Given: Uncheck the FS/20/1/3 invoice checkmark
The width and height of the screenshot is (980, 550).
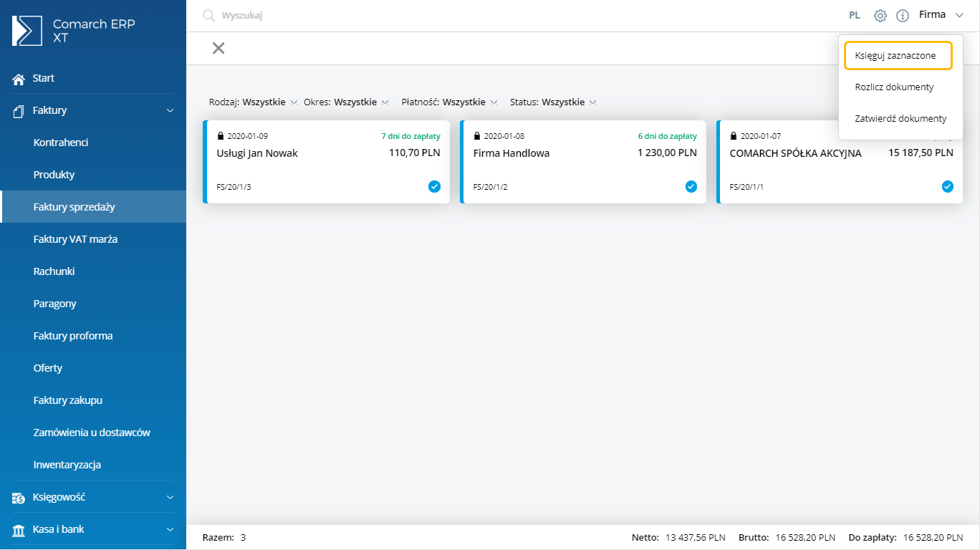Looking at the screenshot, I should [434, 186].
